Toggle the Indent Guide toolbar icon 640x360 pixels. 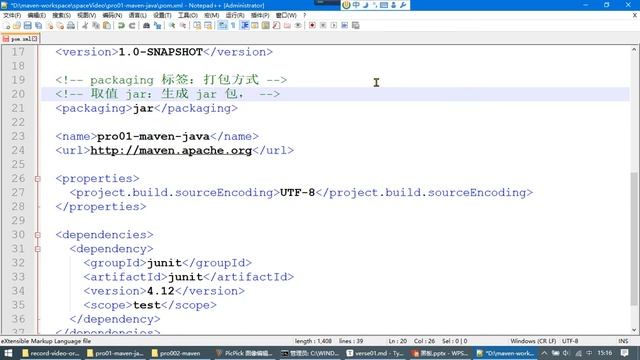pyautogui.click(x=244, y=25)
